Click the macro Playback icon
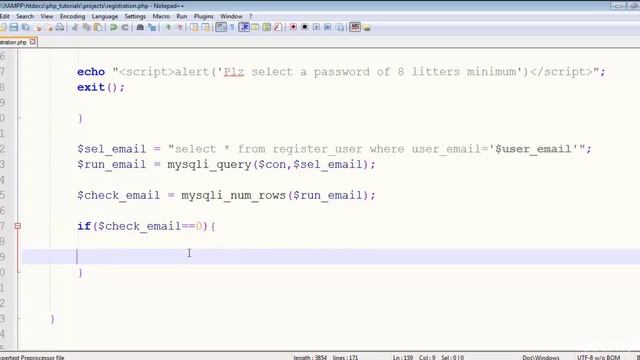Viewport: 640px width, 360px height. tap(316, 27)
